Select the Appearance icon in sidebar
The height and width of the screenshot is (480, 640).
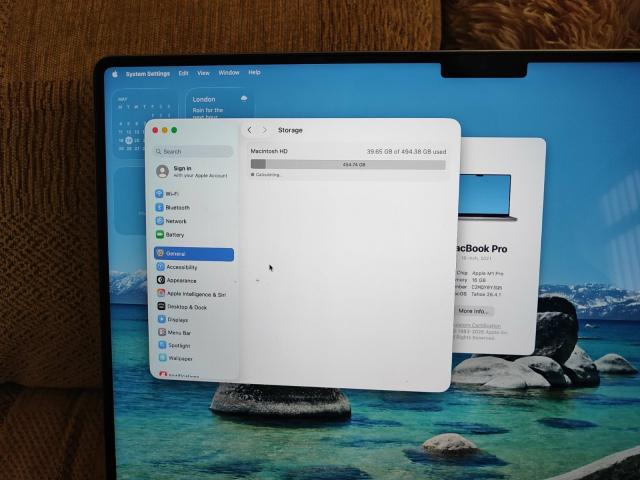(161, 280)
